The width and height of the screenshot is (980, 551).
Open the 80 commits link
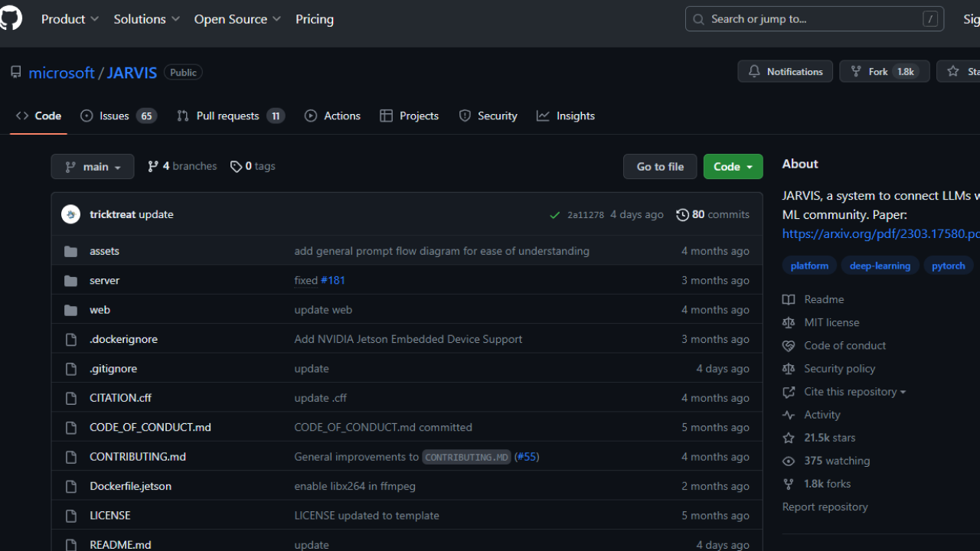pyautogui.click(x=713, y=215)
